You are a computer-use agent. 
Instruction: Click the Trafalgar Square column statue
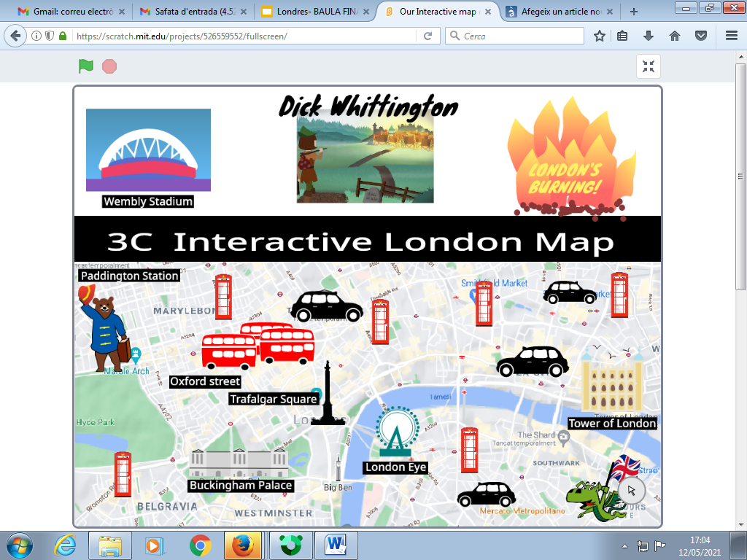pyautogui.click(x=328, y=397)
